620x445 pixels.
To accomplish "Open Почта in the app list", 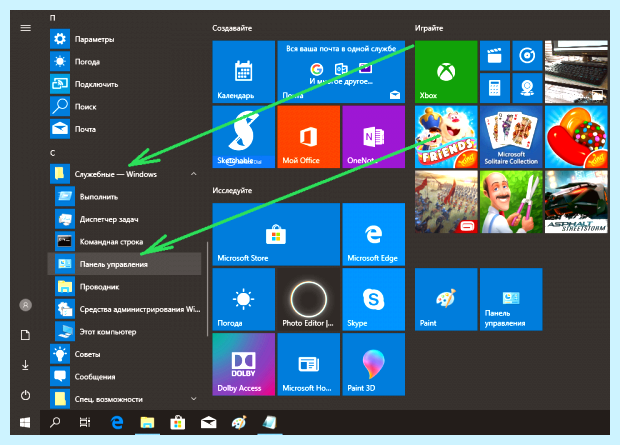I will (125, 129).
